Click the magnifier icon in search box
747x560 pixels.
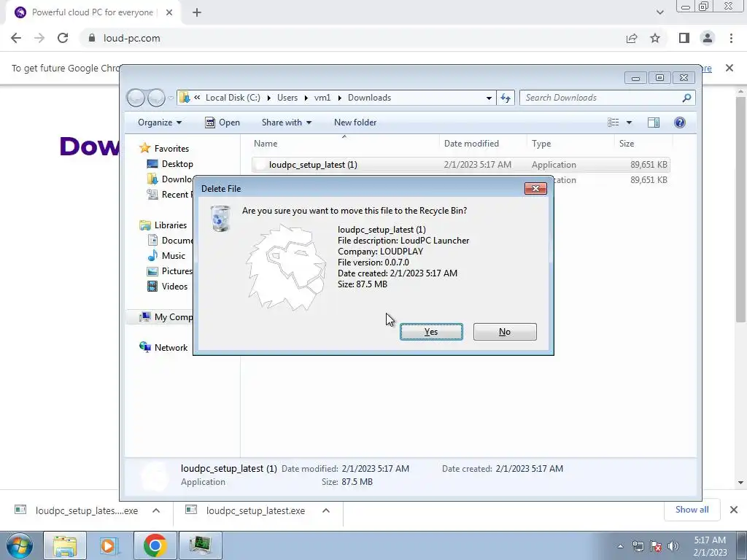[686, 98]
